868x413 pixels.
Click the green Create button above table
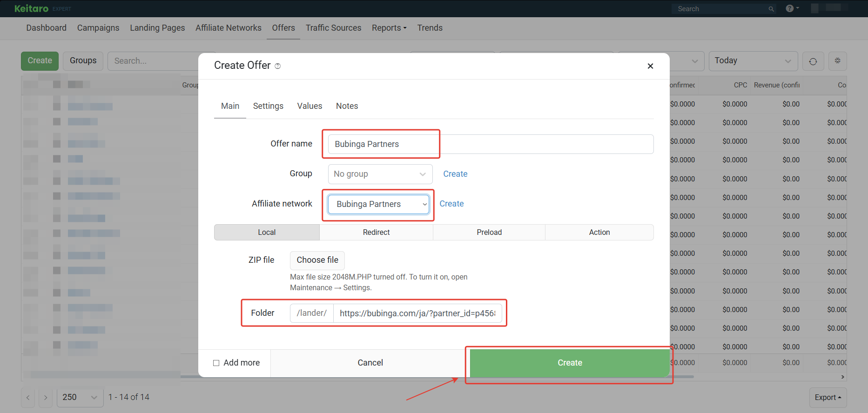tap(40, 61)
